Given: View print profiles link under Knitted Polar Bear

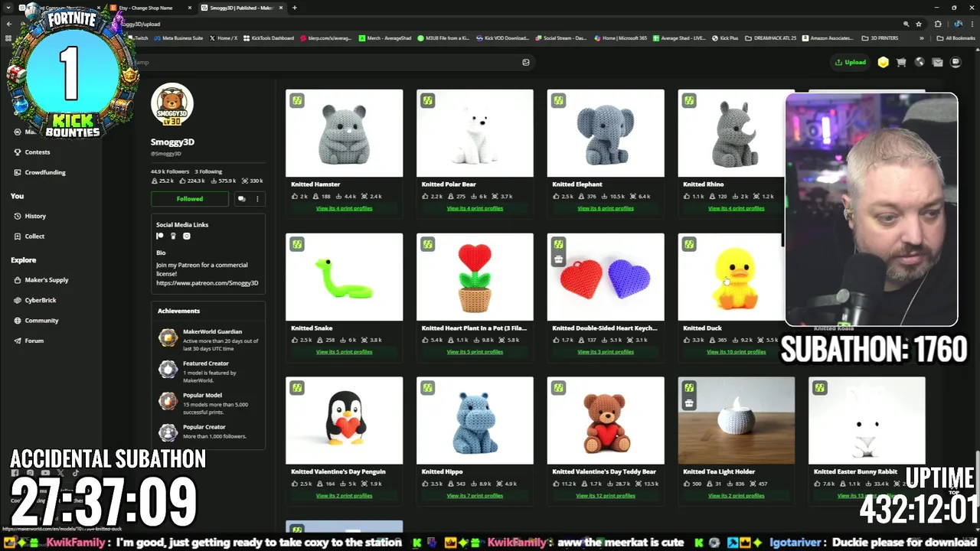Looking at the screenshot, I should [475, 208].
